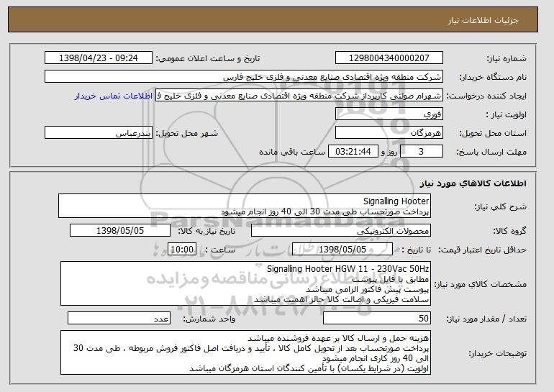Image resolution: width=554 pixels, height=392 pixels.
Task: Click the label شماره نیاز
Action: coord(507,59)
